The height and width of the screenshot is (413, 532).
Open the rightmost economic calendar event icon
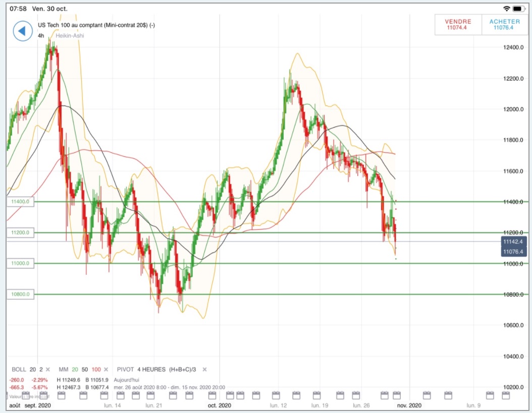tap(506, 395)
